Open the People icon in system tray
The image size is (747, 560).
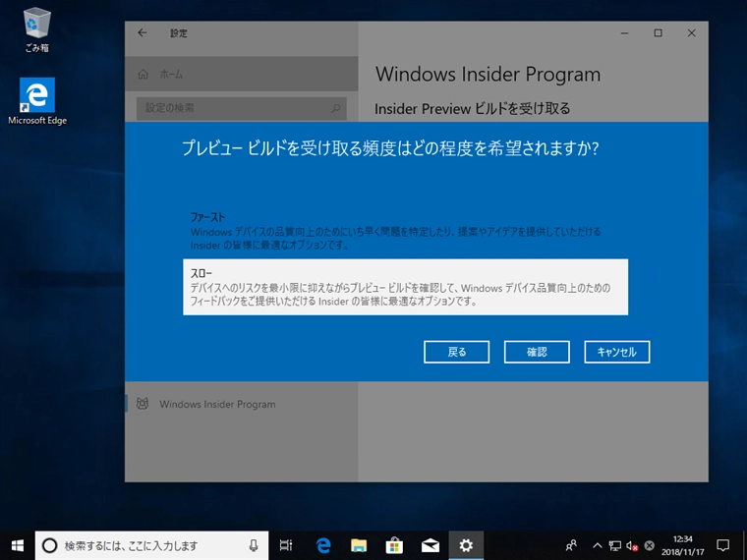click(x=571, y=545)
